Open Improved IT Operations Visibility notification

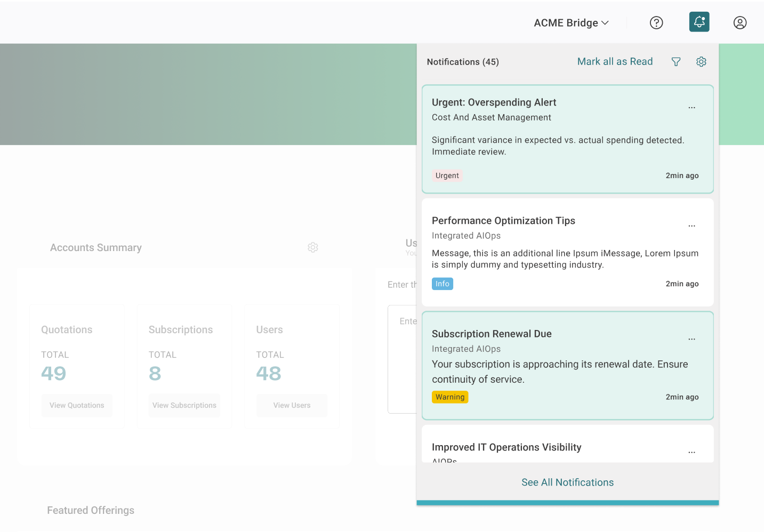tap(567, 444)
